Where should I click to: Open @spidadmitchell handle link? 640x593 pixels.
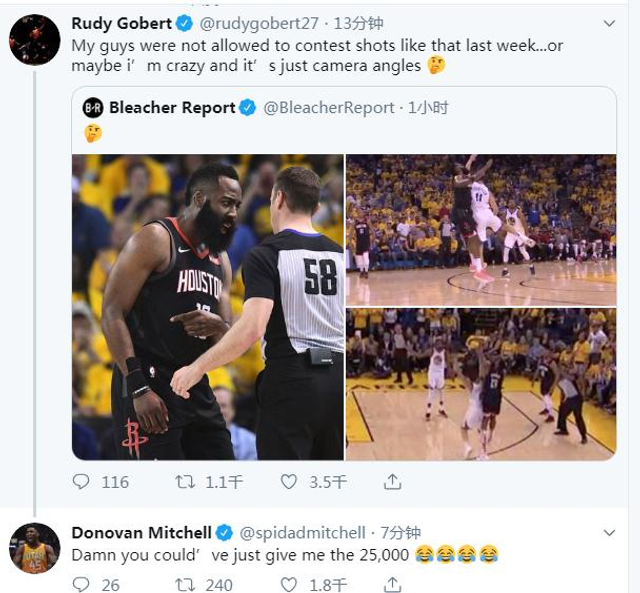[306, 533]
